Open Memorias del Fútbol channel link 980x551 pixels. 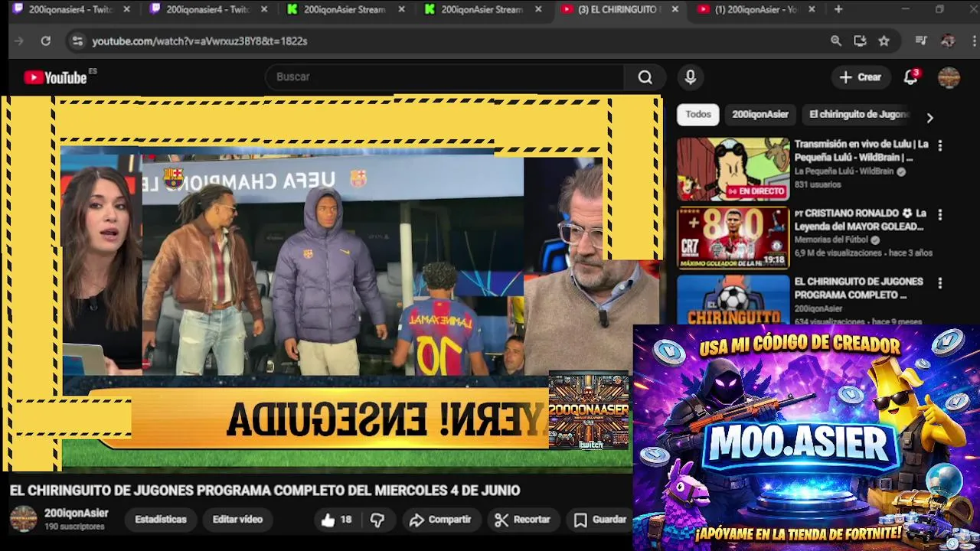point(831,240)
